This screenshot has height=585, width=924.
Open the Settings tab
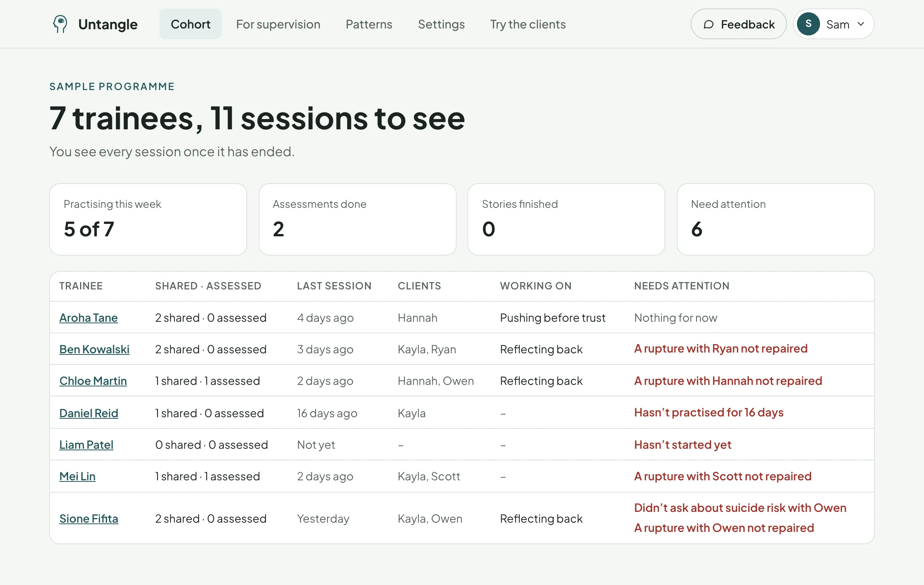441,24
